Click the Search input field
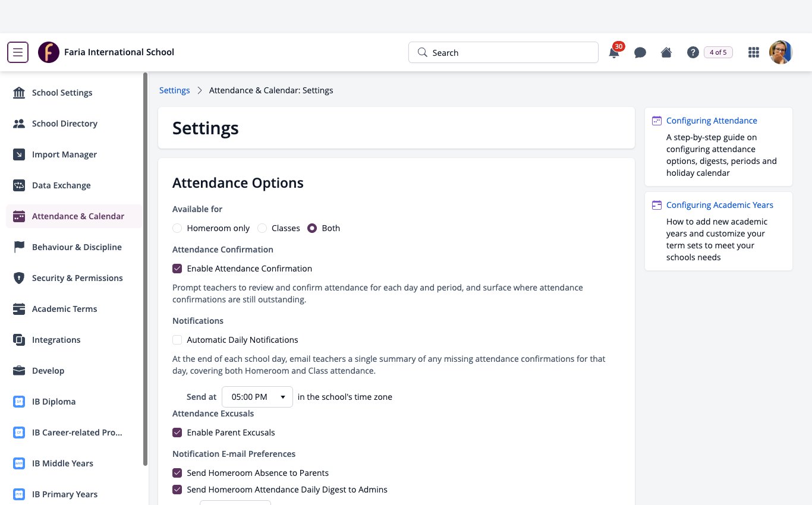This screenshot has width=812, height=505. tap(503, 52)
